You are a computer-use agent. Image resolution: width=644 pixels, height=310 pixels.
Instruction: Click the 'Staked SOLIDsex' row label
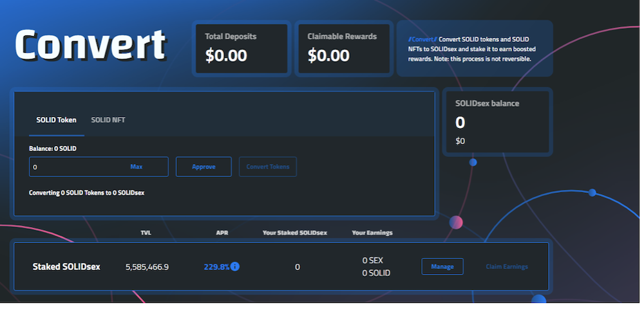(66, 266)
